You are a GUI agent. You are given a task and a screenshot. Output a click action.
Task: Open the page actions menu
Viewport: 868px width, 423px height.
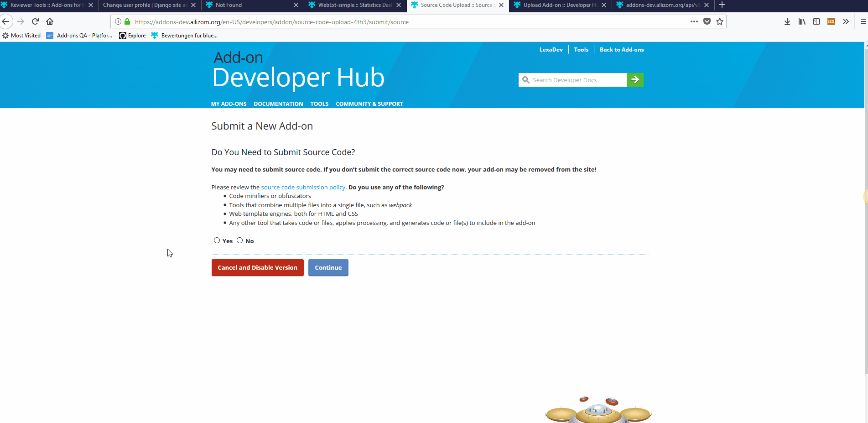pos(694,21)
